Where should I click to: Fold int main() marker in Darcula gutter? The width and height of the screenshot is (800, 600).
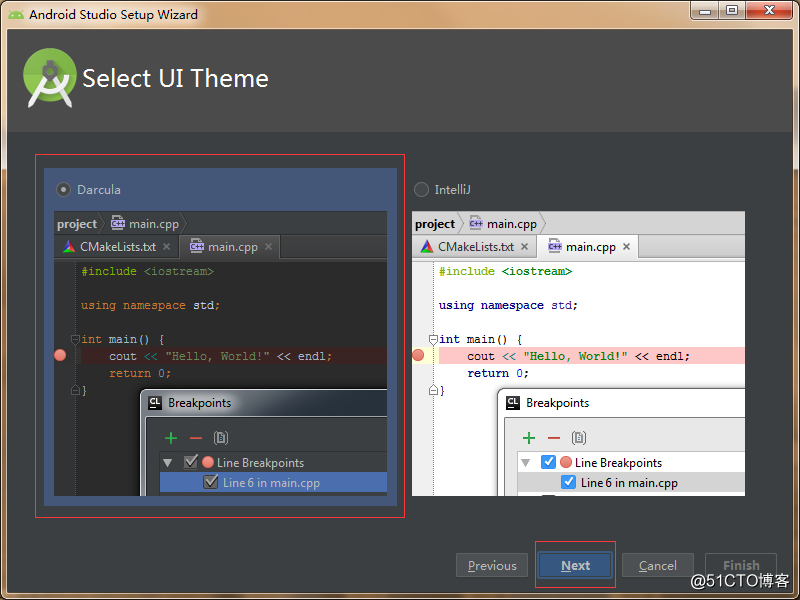75,339
